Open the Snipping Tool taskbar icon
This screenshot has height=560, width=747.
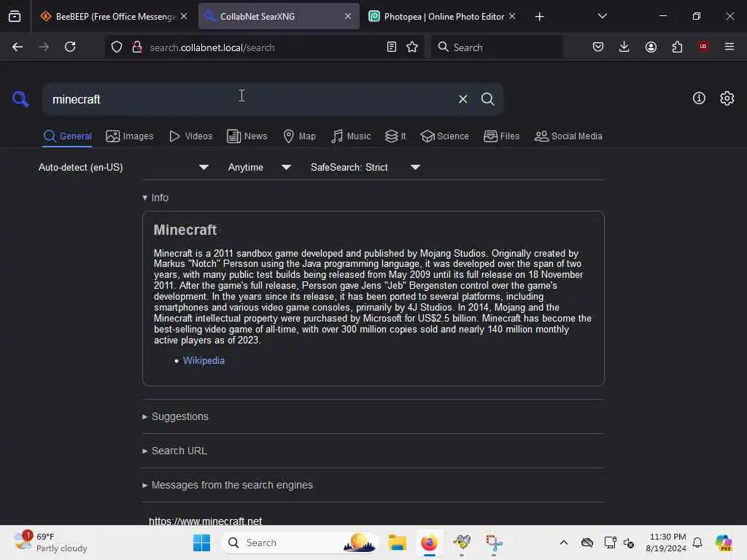click(x=494, y=542)
